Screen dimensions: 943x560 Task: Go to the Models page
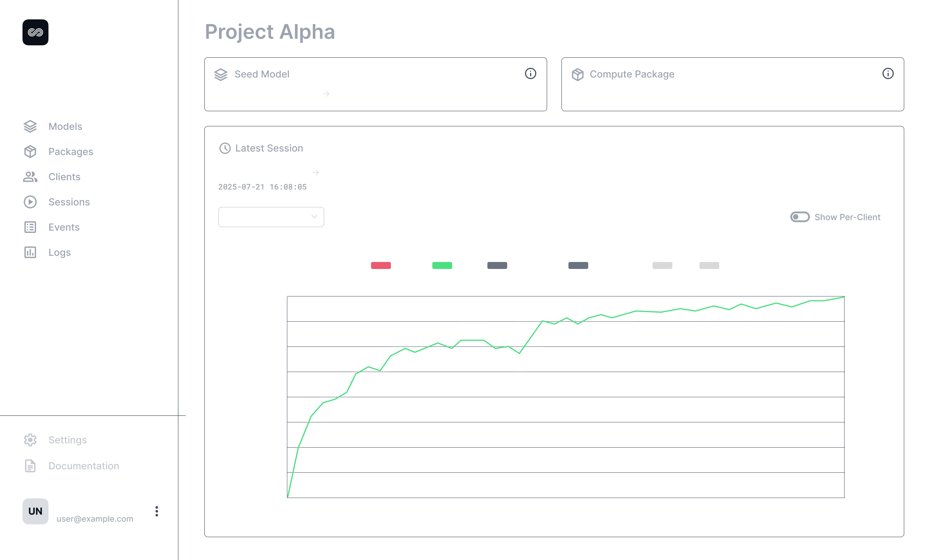tap(65, 126)
